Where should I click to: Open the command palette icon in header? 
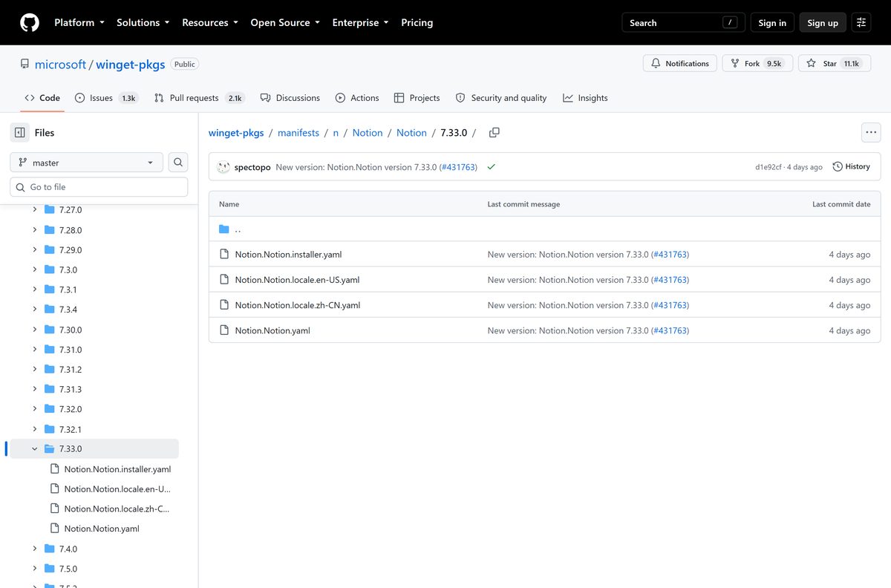tap(861, 23)
